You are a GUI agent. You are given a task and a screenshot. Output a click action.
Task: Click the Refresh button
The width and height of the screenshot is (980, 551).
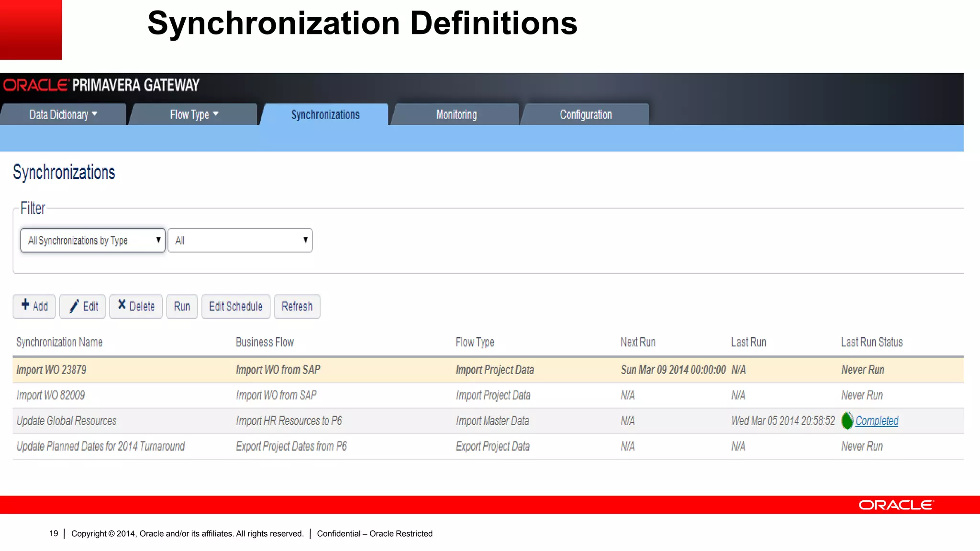click(297, 307)
